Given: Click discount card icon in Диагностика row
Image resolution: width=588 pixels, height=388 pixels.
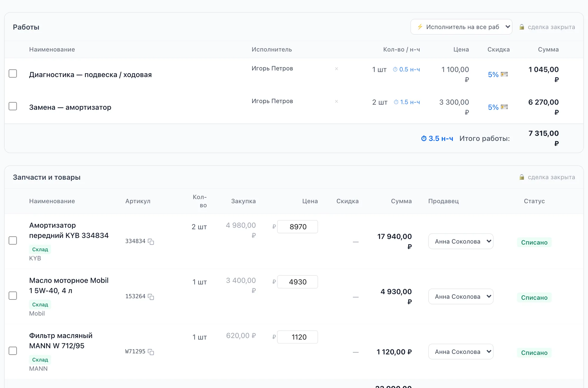Looking at the screenshot, I should 504,74.
